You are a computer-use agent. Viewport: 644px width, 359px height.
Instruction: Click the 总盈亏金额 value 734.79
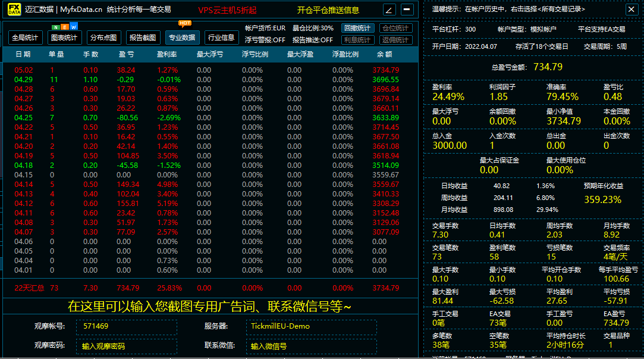click(x=548, y=67)
